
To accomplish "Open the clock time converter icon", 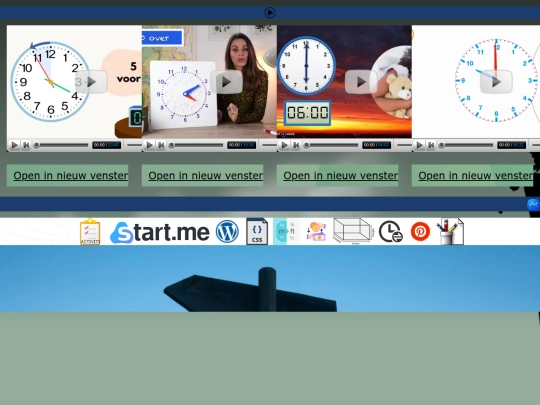I will (391, 231).
